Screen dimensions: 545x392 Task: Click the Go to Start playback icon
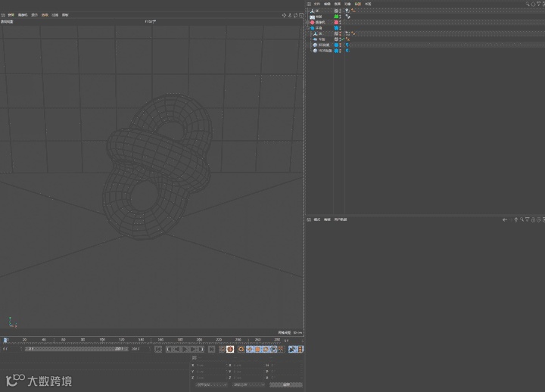(x=158, y=349)
